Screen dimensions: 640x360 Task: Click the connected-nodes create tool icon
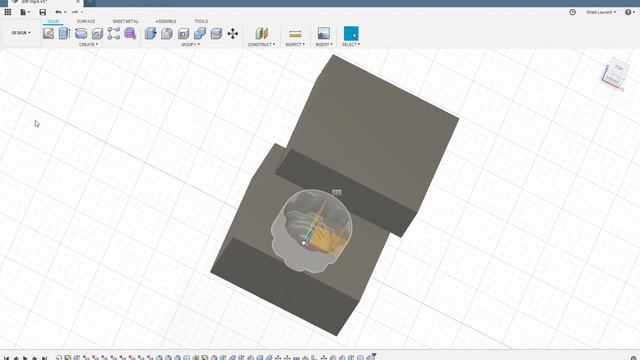tap(113, 33)
